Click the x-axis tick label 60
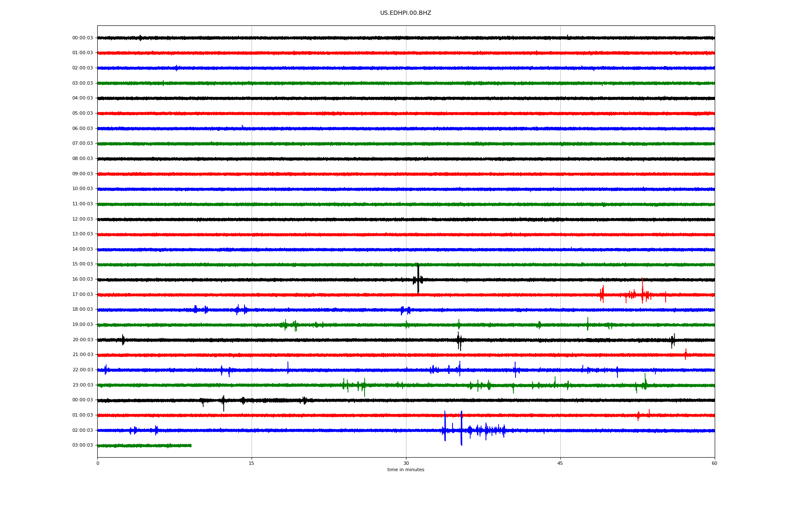 714,463
